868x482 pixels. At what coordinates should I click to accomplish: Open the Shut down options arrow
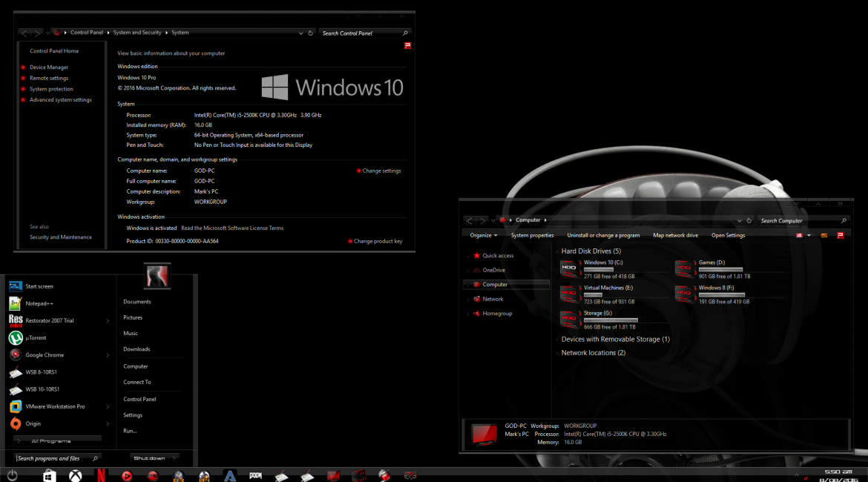[x=174, y=458]
